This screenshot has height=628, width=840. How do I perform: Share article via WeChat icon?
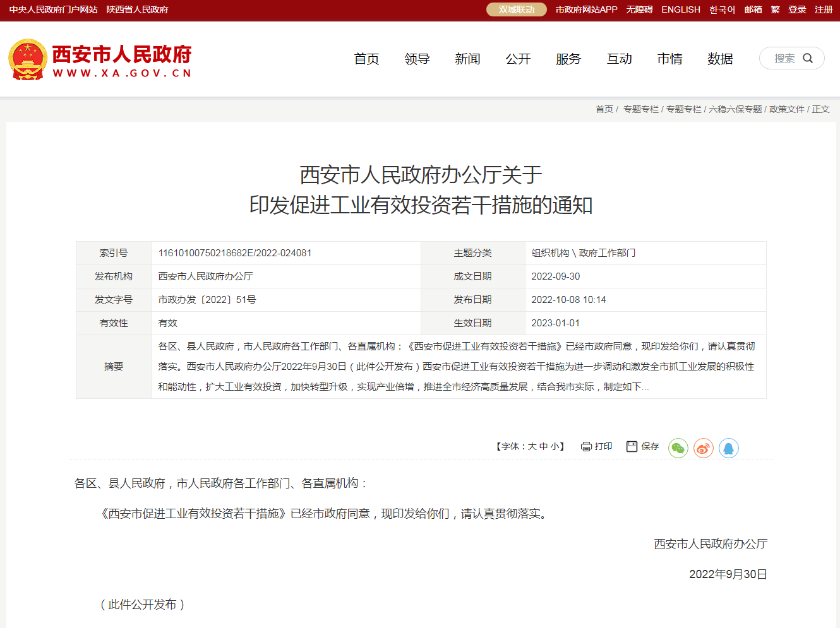(678, 448)
